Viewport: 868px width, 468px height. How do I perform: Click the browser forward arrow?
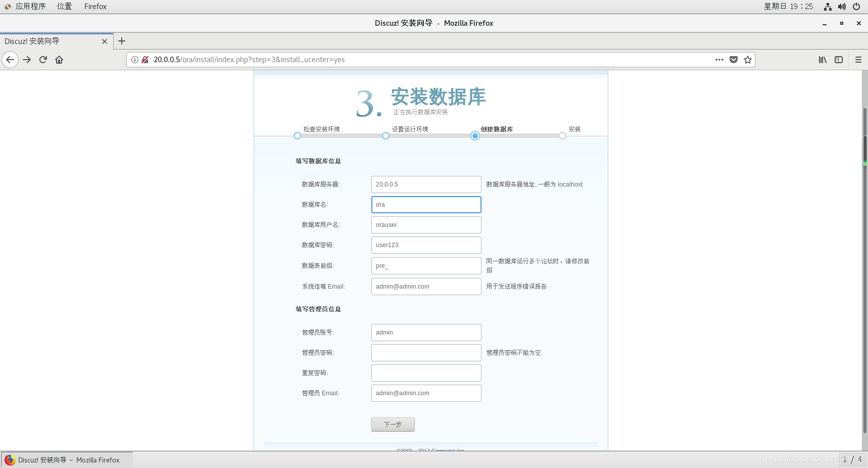pos(27,60)
